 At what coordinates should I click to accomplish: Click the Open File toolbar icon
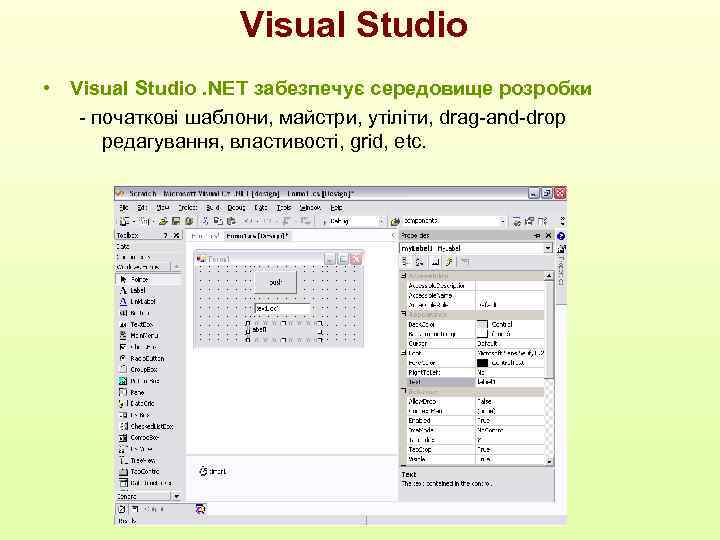pyautogui.click(x=163, y=221)
